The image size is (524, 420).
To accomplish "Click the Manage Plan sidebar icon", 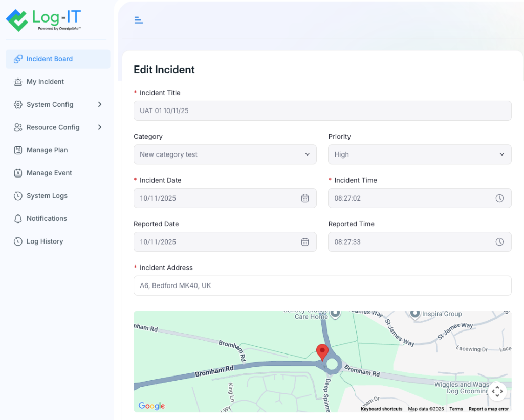I will (x=17, y=150).
